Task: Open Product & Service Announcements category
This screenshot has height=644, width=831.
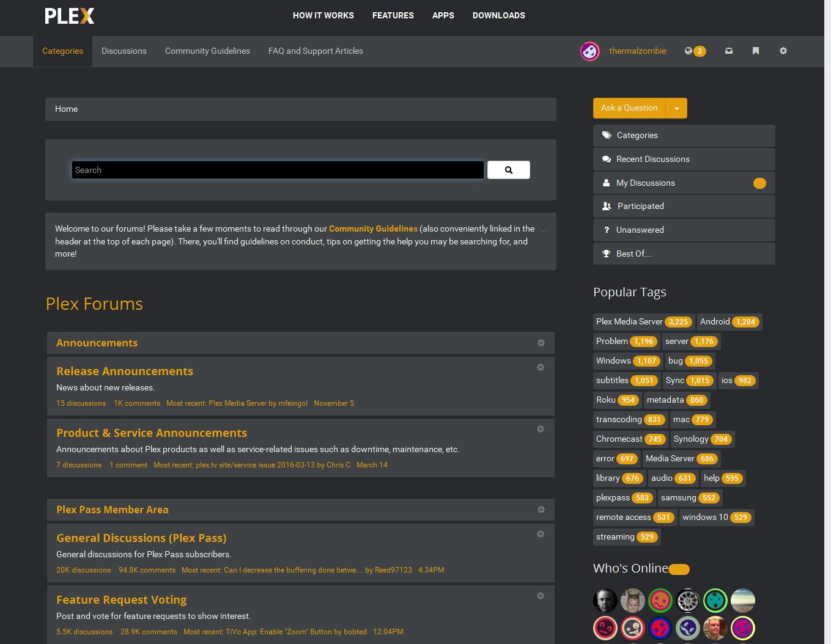Action: tap(152, 433)
